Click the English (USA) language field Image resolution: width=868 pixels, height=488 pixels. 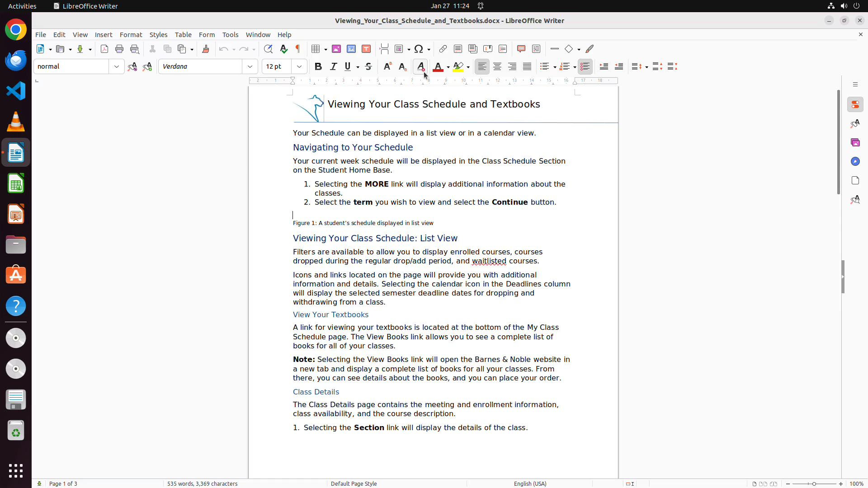pyautogui.click(x=530, y=483)
